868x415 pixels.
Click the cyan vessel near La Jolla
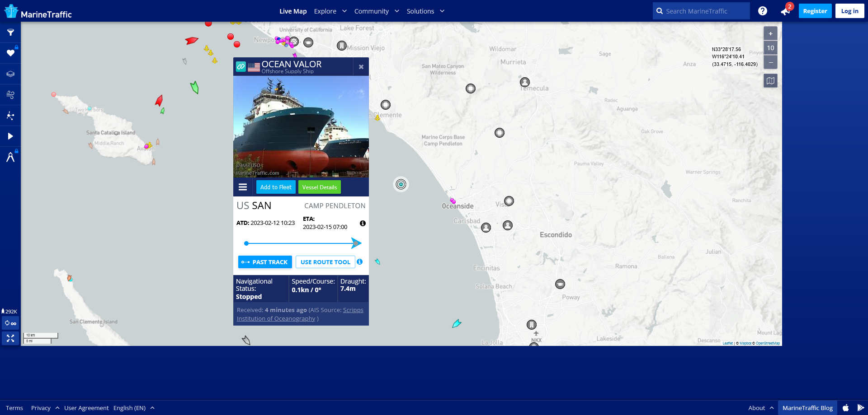click(457, 323)
